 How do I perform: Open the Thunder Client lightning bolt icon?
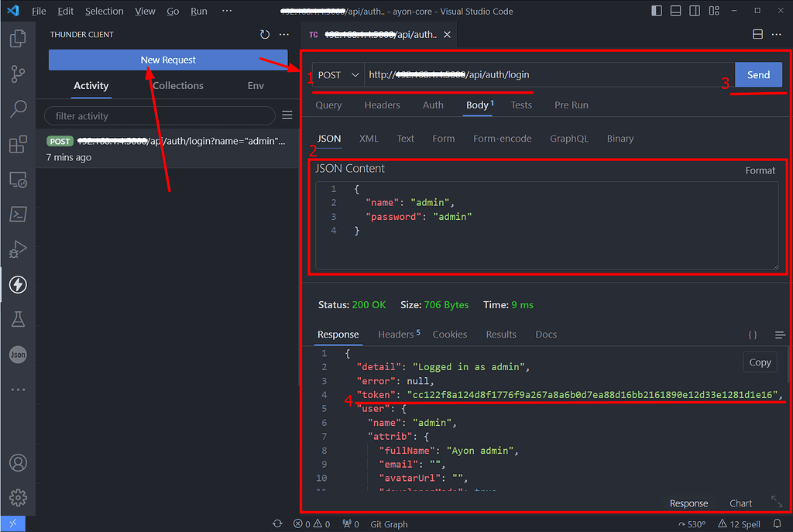[x=18, y=284]
